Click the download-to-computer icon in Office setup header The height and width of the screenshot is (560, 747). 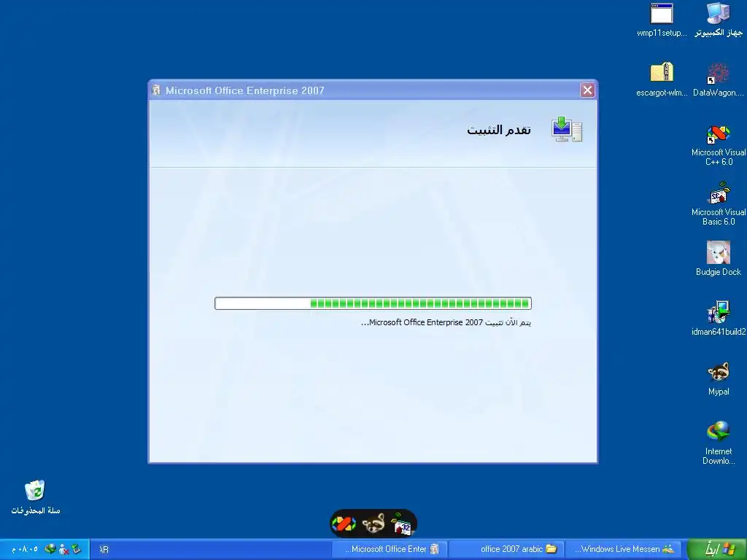point(567,130)
